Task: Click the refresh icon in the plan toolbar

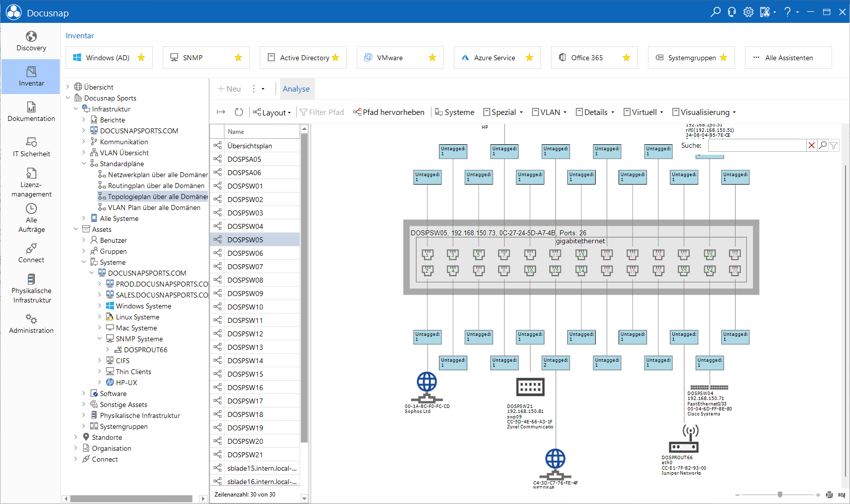Action: (x=239, y=112)
